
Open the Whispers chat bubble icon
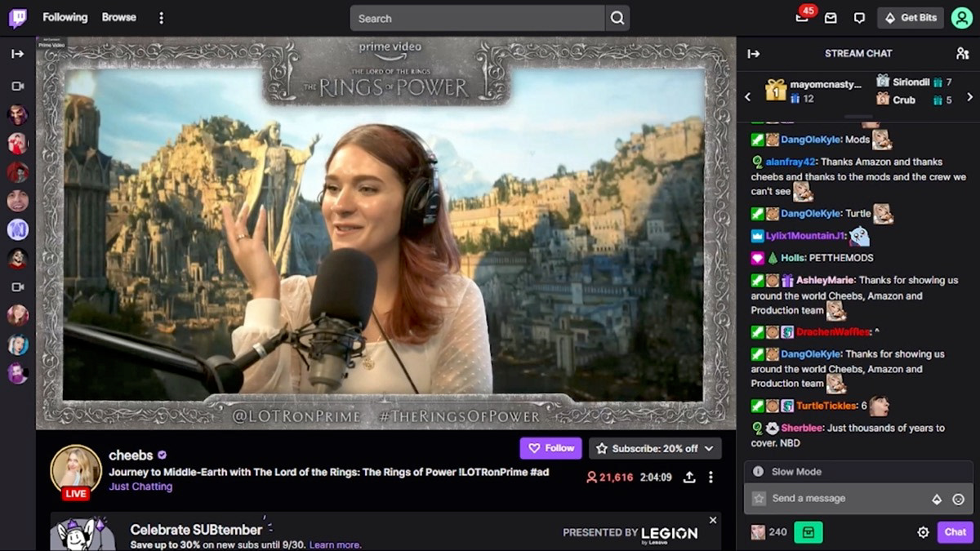859,18
